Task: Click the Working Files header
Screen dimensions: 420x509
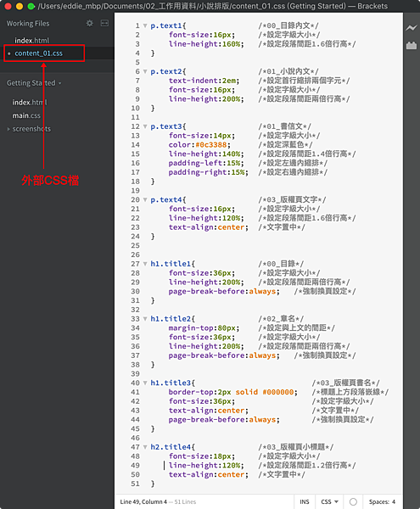Action: click(28, 24)
